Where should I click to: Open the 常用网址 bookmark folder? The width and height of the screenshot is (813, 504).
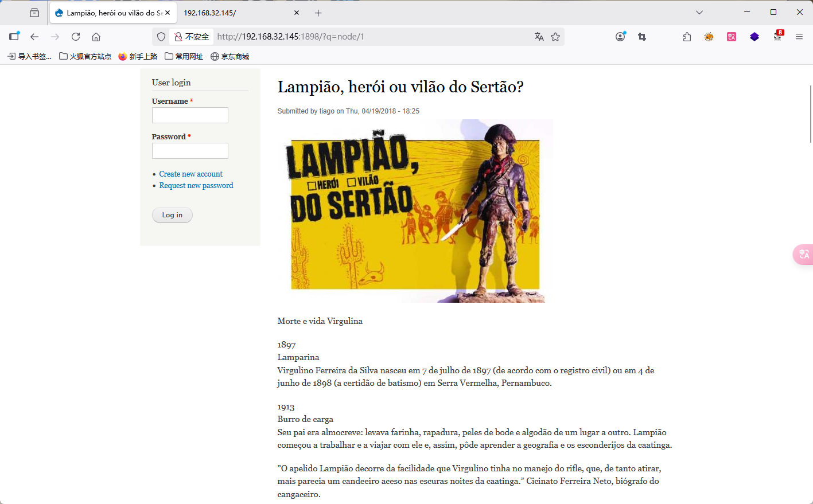point(184,56)
